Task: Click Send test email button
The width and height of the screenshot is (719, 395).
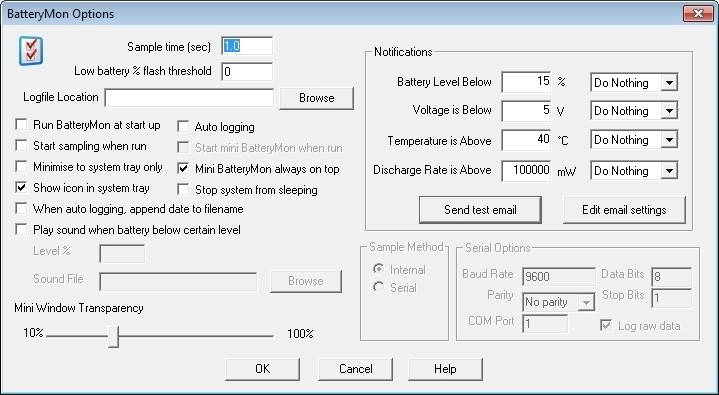Action: click(x=480, y=210)
